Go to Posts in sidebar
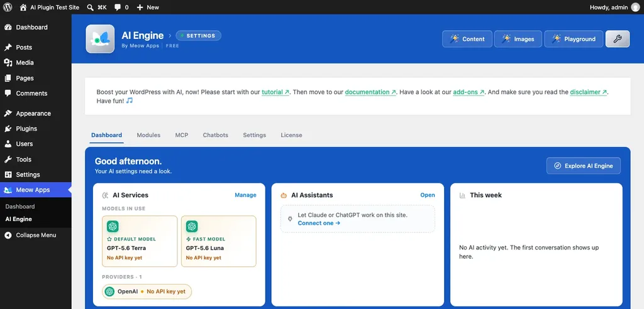Screen dimensions: 644x309 tap(36, 47)
